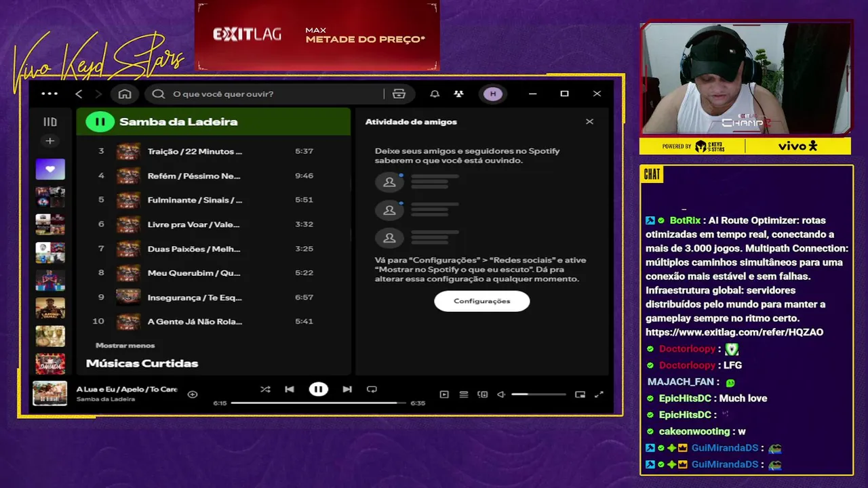Image resolution: width=868 pixels, height=488 pixels.
Task: Open the now-playing title A Lua e Eu
Action: click(x=127, y=390)
